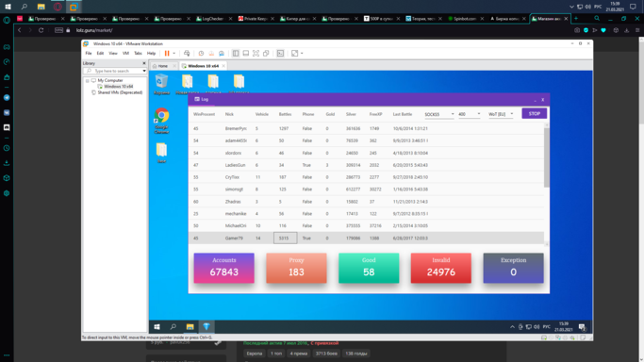Click the revert to snapshot toolbar icon
The height and width of the screenshot is (362, 644).
click(211, 54)
